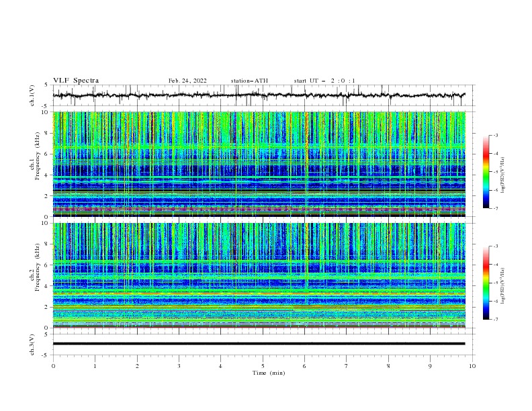
Task: Click the ch.2 Frequency (kHz) axis label
Action: click(35, 267)
